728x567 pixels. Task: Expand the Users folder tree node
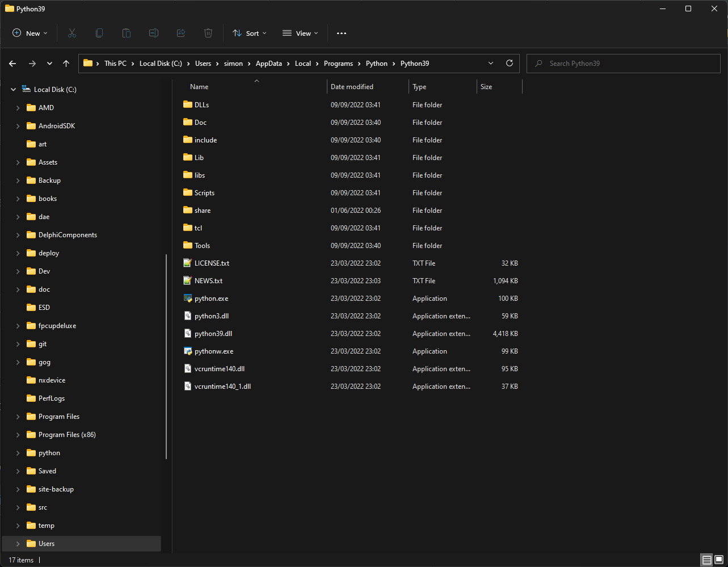tap(18, 544)
